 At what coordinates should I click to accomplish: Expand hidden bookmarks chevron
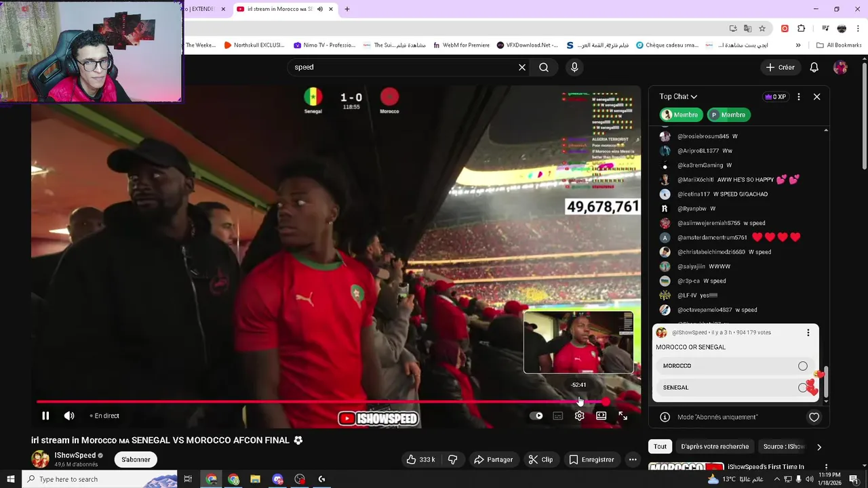798,45
